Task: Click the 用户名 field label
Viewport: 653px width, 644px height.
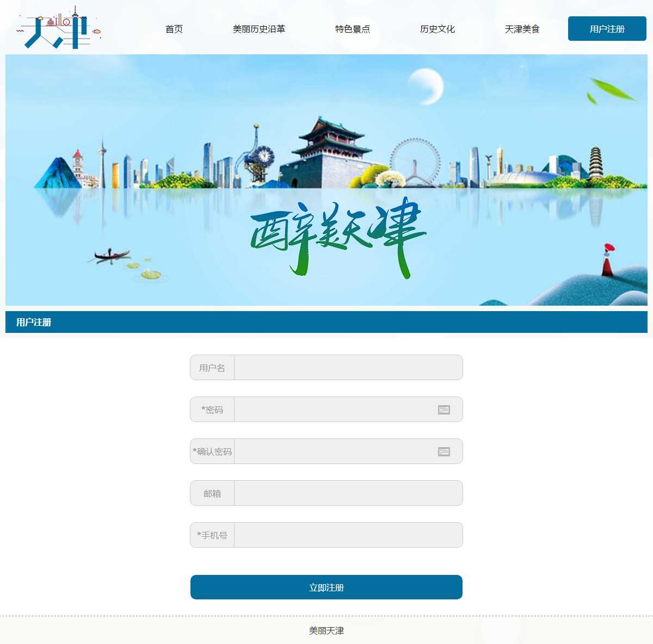Action: pyautogui.click(x=212, y=368)
